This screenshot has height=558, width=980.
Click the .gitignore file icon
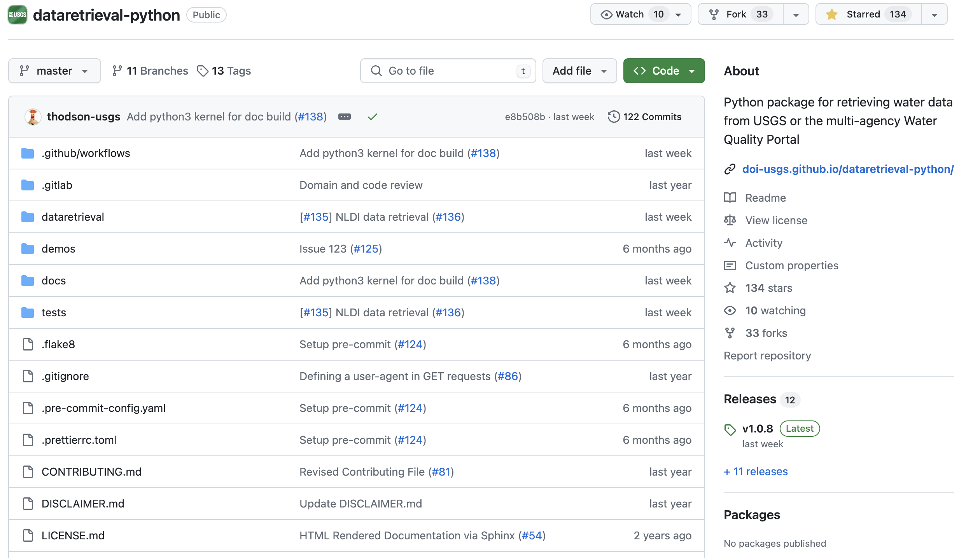tap(28, 376)
